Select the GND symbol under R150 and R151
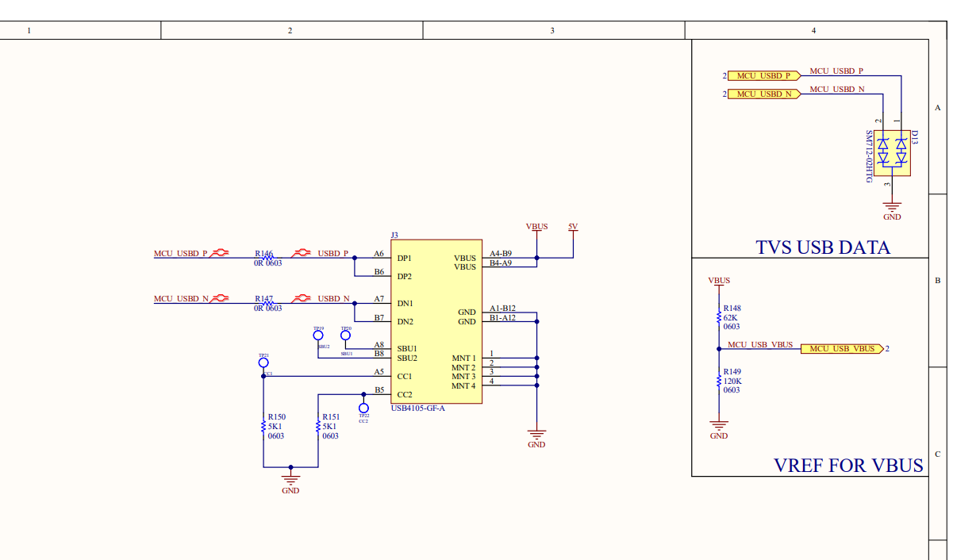 pos(290,478)
